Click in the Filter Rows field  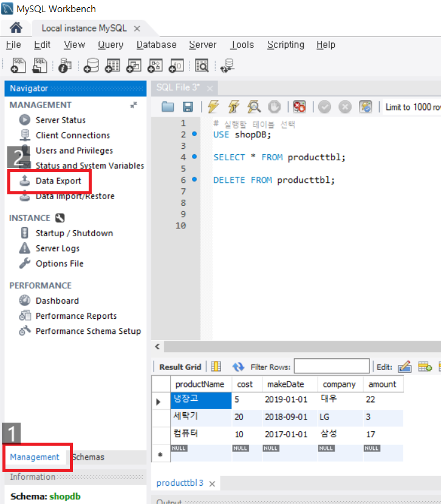(332, 366)
